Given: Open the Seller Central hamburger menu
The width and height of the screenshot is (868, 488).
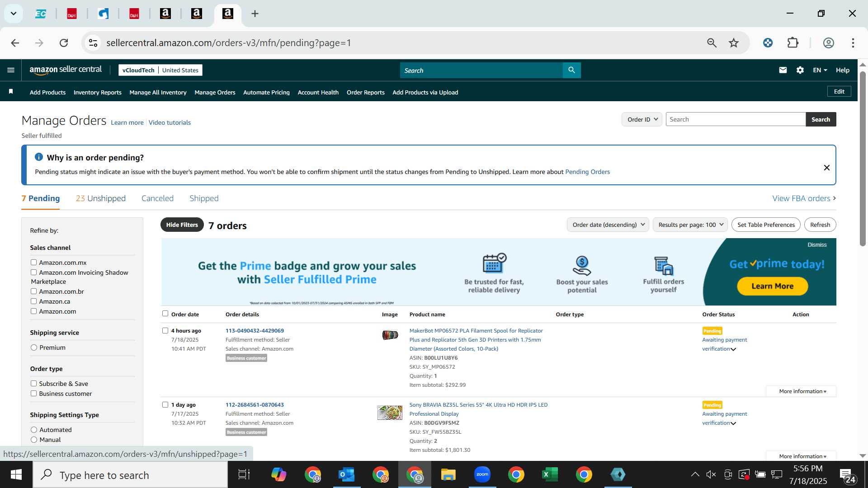Looking at the screenshot, I should (11, 70).
